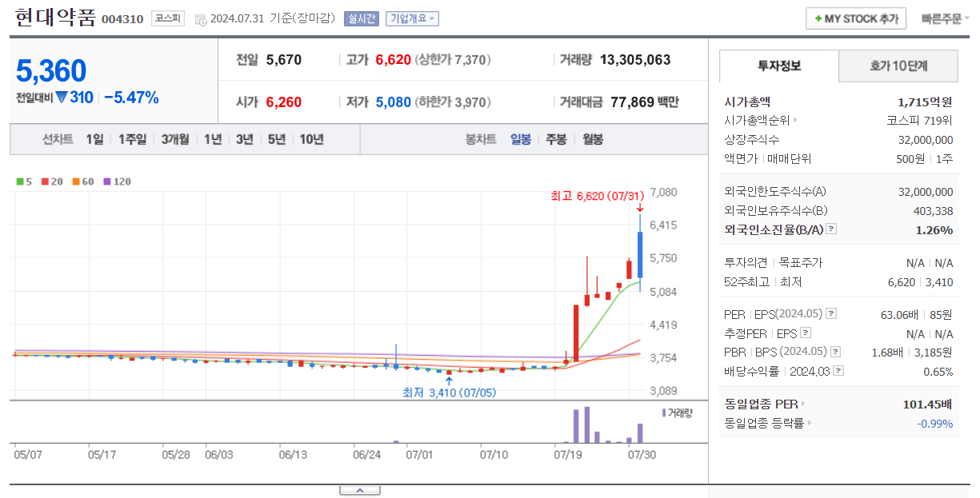Click the 실시간 real-time badge

pyautogui.click(x=362, y=19)
